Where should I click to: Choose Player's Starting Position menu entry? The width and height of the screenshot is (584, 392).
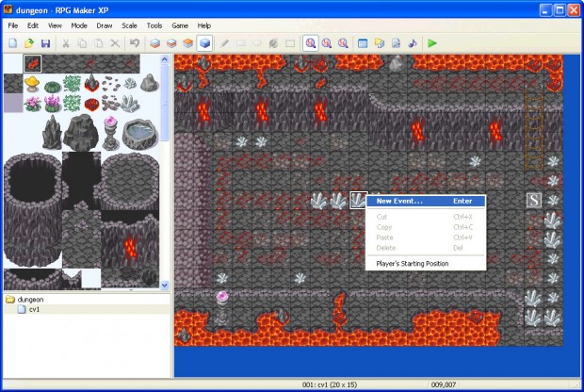(426, 264)
